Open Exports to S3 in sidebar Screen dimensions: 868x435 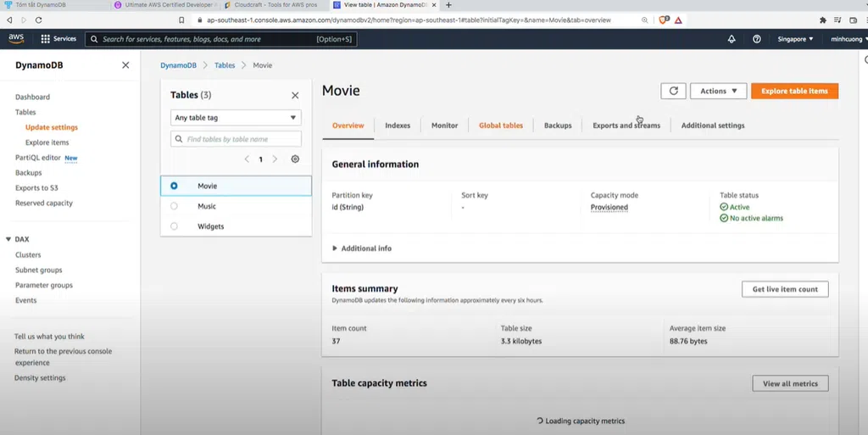pos(36,187)
